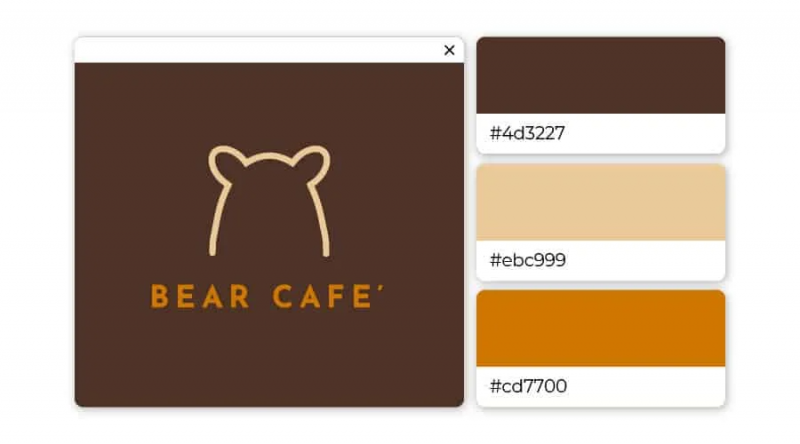Click the letter C in CAFE'

(282, 297)
